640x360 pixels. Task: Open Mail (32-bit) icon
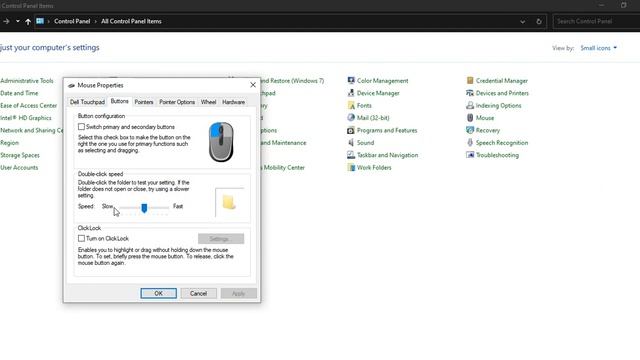[x=351, y=118]
